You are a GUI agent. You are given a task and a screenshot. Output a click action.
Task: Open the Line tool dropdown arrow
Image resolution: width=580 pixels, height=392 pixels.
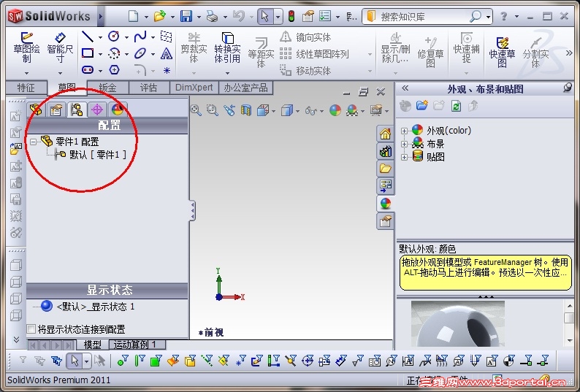[x=100, y=37]
